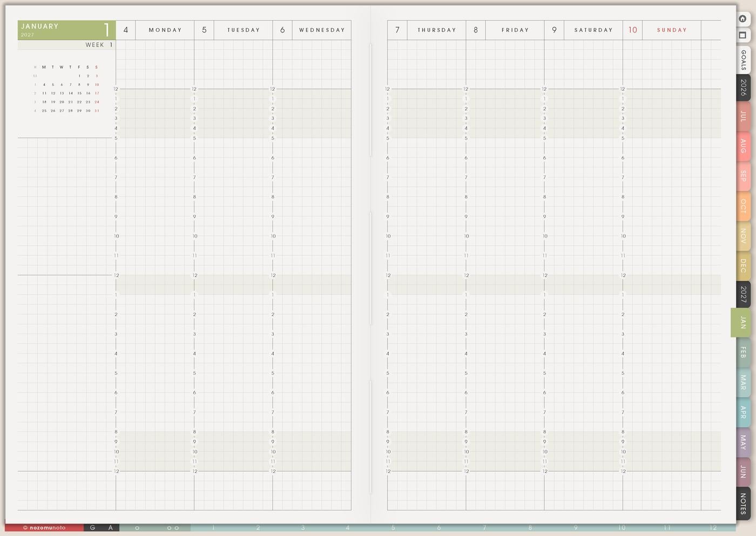Click date 25 in the mini calendar
The image size is (756, 536).
point(44,111)
